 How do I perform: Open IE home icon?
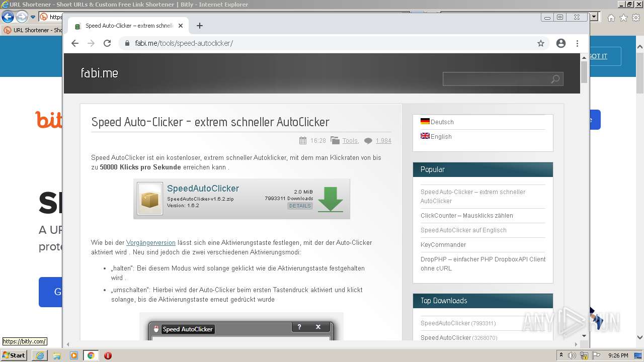pos(611,18)
